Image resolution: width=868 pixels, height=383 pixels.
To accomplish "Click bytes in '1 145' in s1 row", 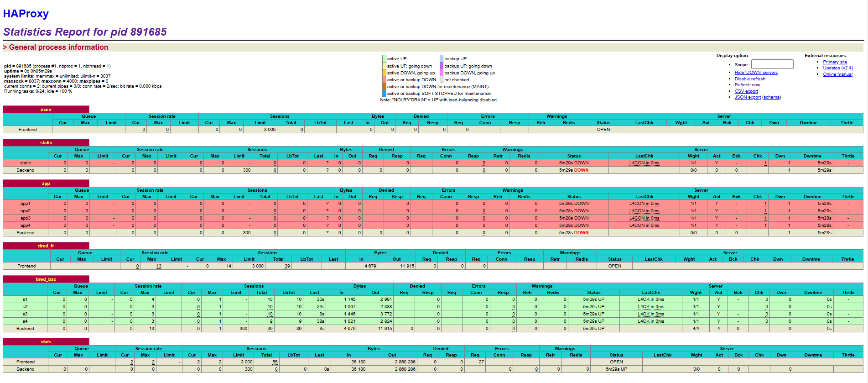I will point(349,299).
